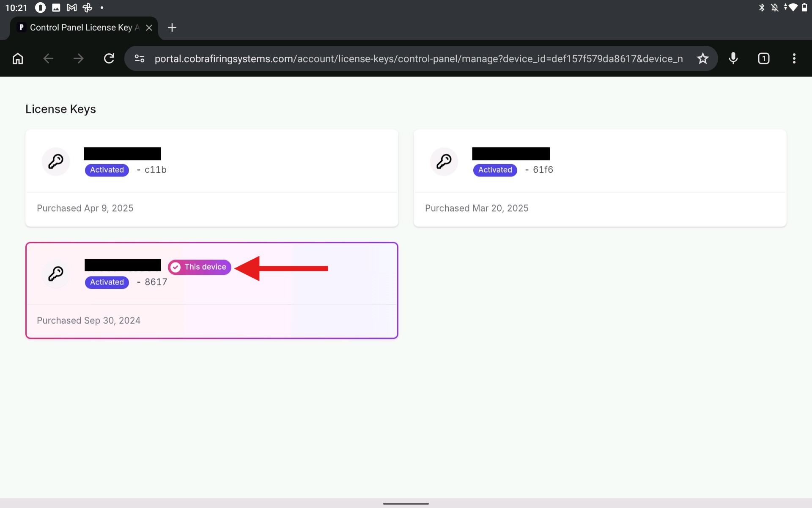Open a new browser tab
This screenshot has width=812, height=508.
pyautogui.click(x=171, y=28)
